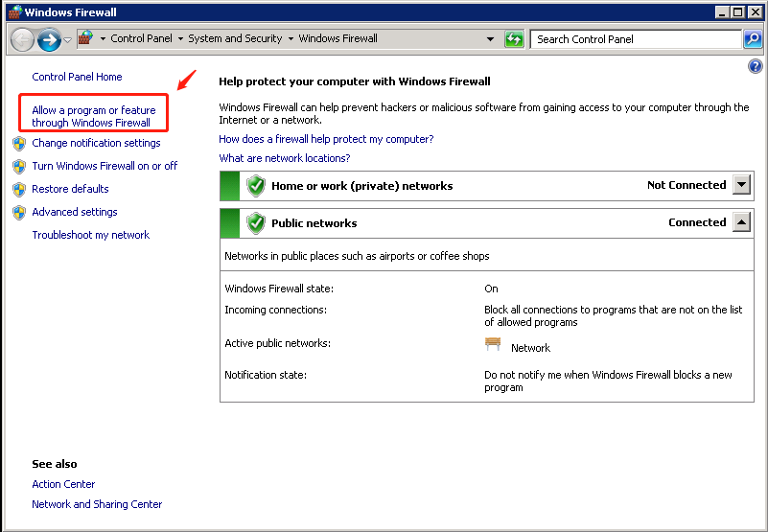The image size is (768, 532).
Task: Open Allow a program or feature through Windows Firewall
Action: pyautogui.click(x=94, y=117)
